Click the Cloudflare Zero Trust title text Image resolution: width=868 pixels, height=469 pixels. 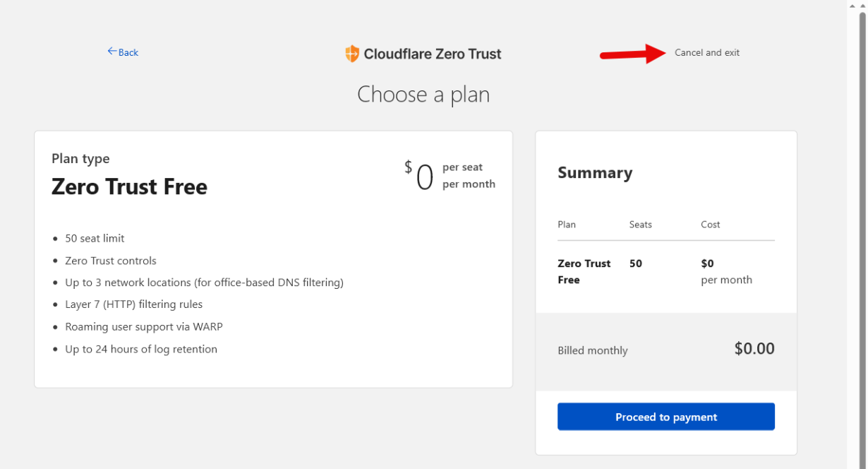(433, 54)
